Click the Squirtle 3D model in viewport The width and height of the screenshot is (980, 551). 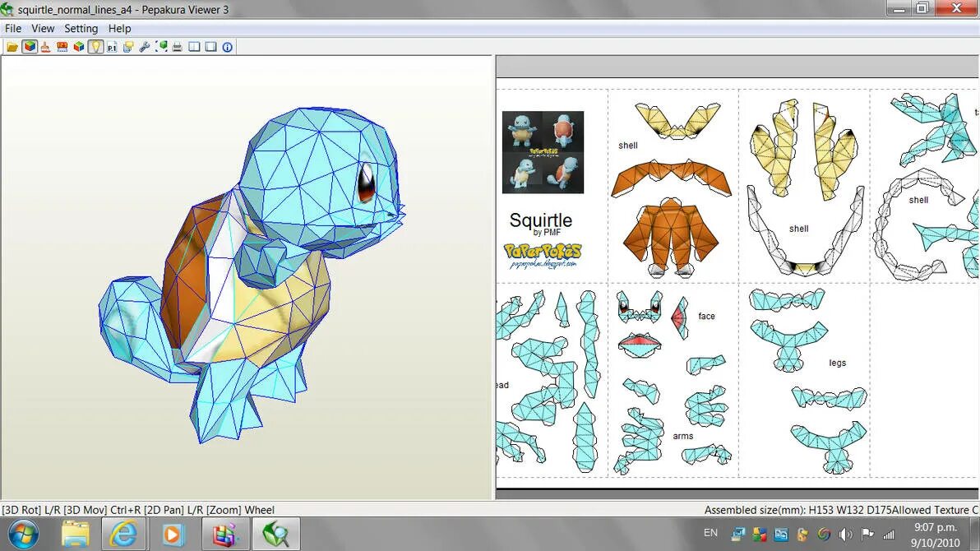click(x=250, y=275)
